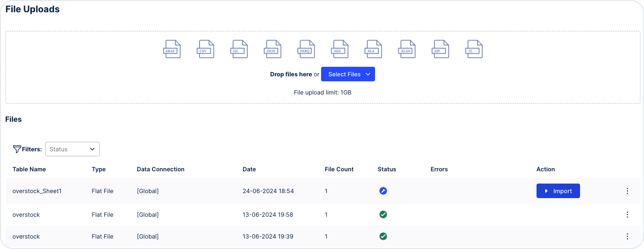The image size is (644, 249).
Task: Expand the Status filter dropdown
Action: pyautogui.click(x=73, y=149)
